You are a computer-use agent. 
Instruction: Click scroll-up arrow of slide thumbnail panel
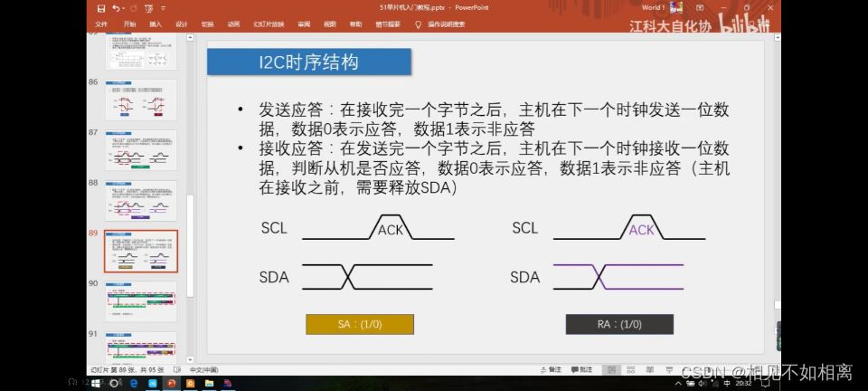pos(191,38)
